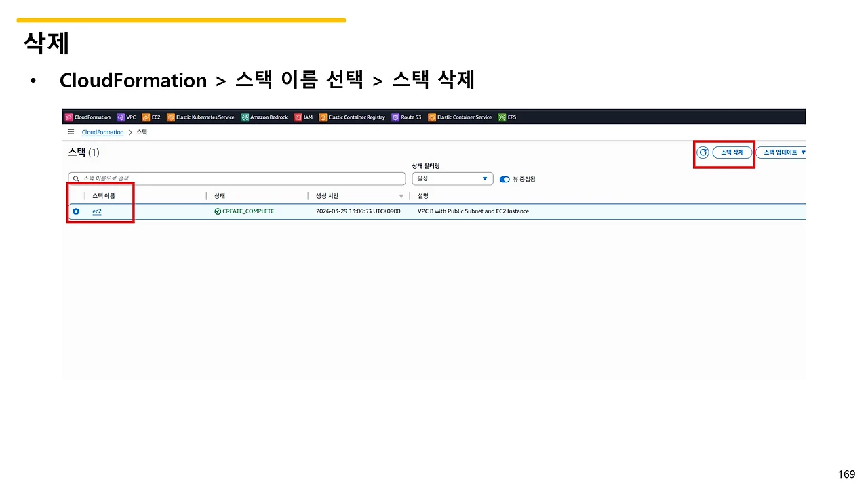Click the refresh stacks icon
This screenshot has width=868, height=488.
[703, 152]
